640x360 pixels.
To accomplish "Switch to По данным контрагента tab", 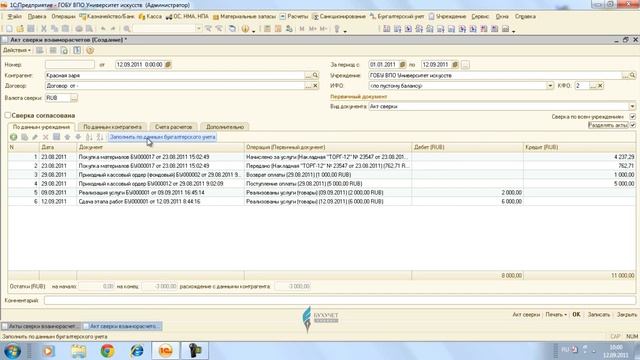I will (112, 127).
